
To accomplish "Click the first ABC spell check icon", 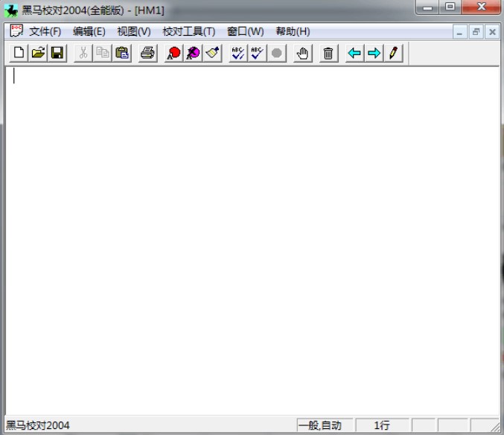I will (x=237, y=53).
